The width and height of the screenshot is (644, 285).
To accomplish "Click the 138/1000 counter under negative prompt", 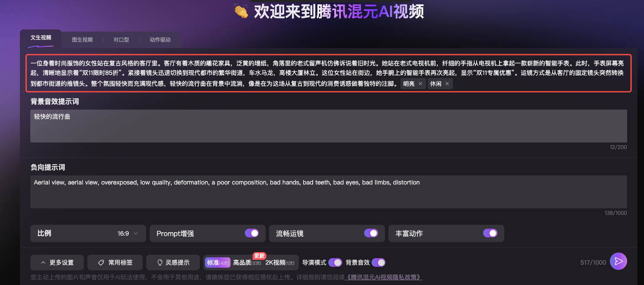I will coord(615,213).
